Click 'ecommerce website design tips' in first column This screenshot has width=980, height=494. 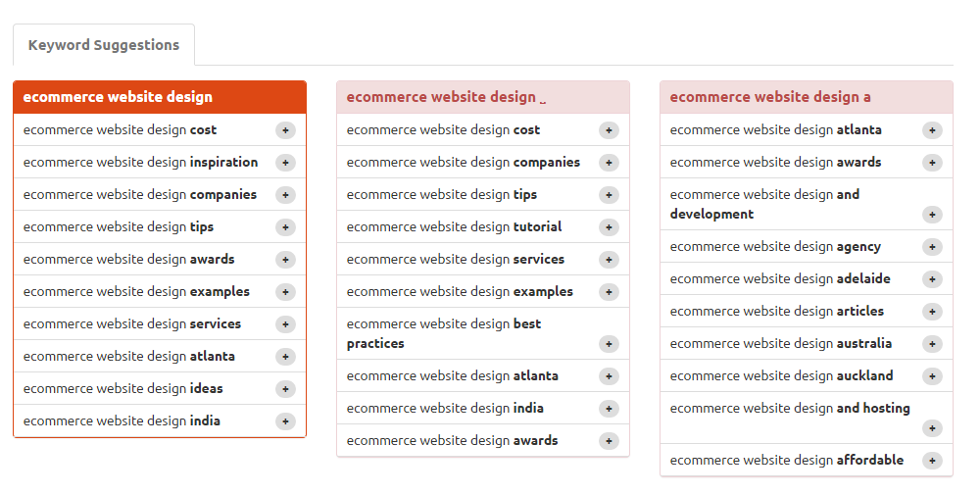(x=118, y=226)
